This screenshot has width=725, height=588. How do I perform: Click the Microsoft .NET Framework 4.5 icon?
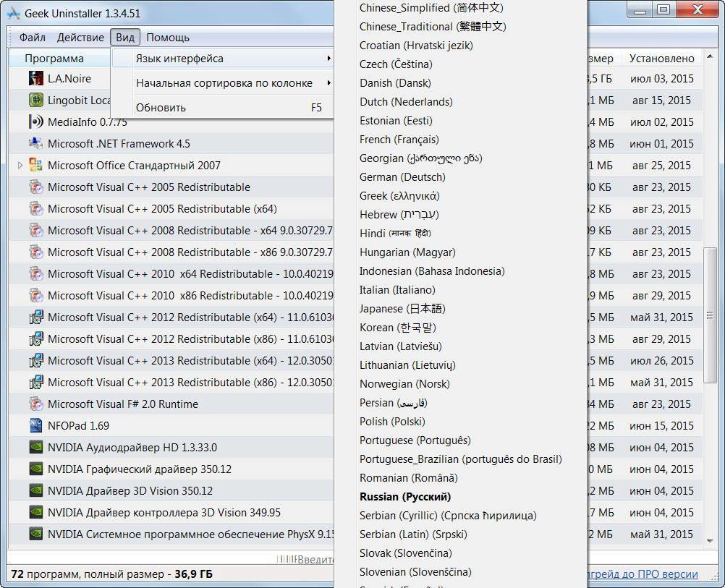(36, 144)
